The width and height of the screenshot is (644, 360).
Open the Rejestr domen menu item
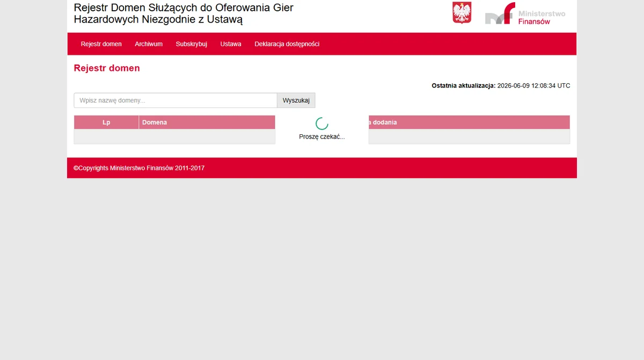coord(101,44)
